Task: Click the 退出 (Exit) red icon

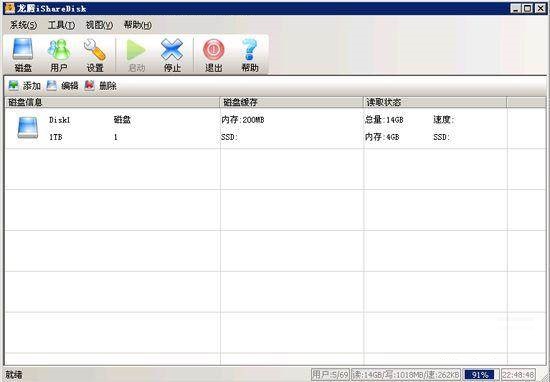Action: tap(214, 55)
